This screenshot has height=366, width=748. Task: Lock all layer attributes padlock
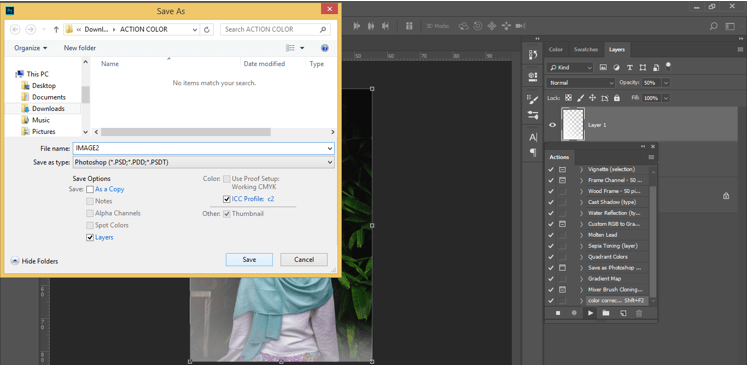click(x=617, y=98)
